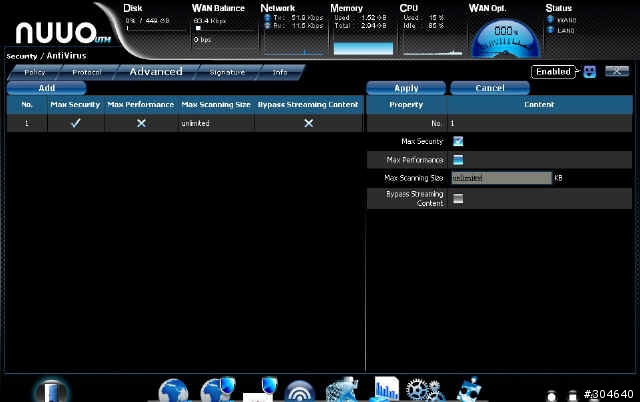Click the WAN Opt. gauge dial
The image size is (640, 402).
(x=505, y=39)
